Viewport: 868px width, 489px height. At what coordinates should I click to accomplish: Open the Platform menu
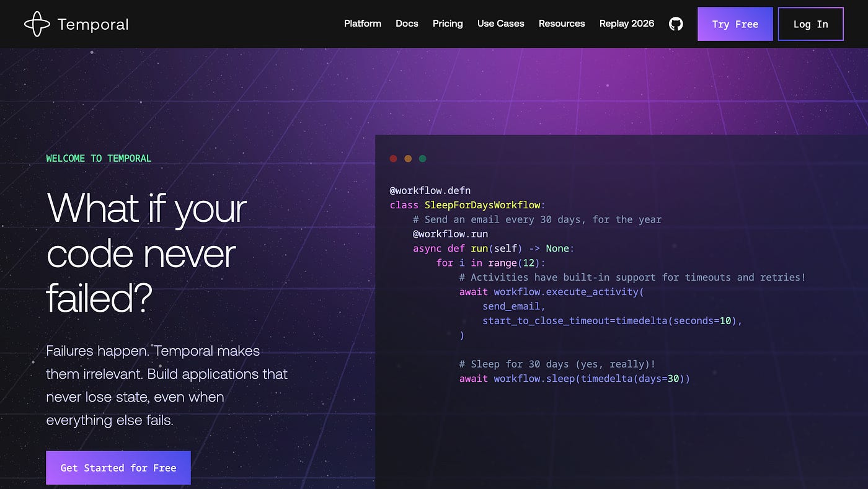363,24
